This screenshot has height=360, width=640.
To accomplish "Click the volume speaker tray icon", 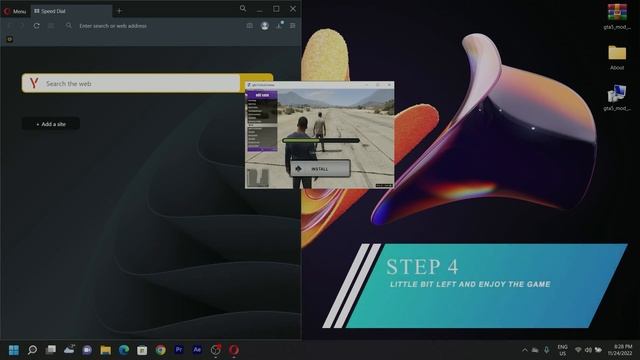I will coord(588,350).
